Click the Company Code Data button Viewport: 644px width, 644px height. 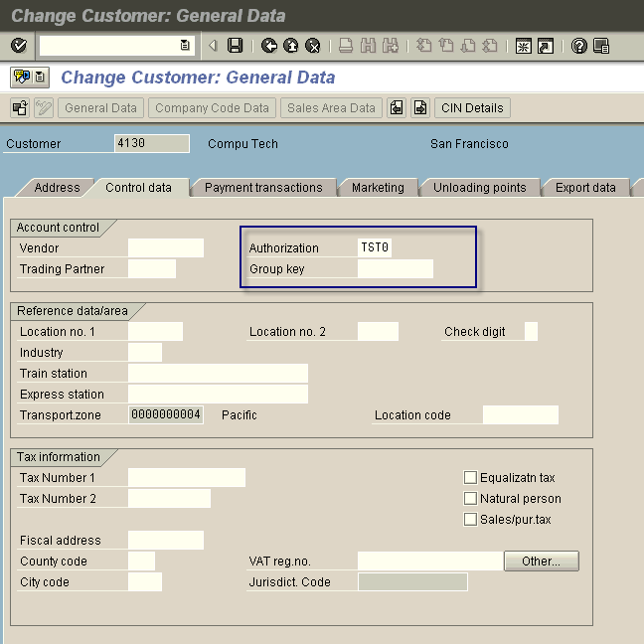coord(212,108)
